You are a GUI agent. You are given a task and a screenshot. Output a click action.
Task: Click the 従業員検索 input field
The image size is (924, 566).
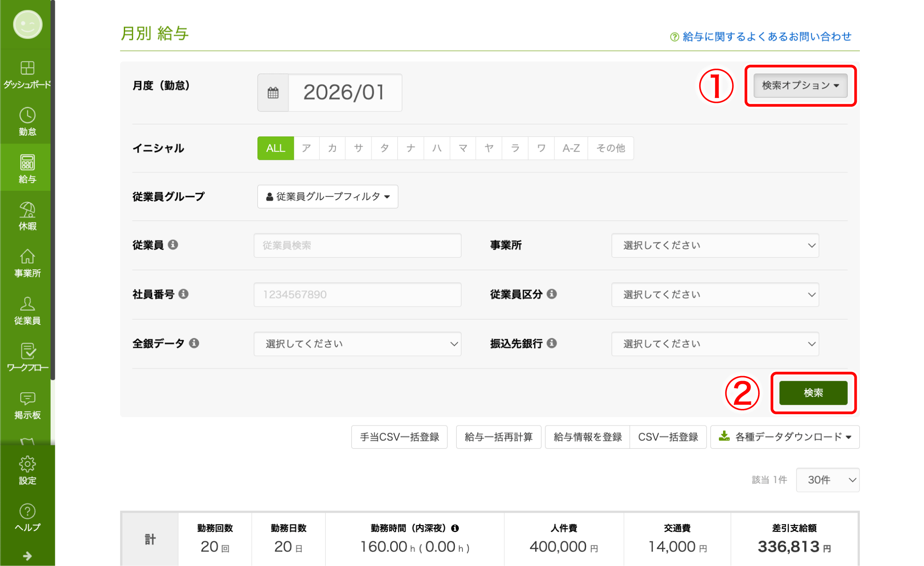(x=357, y=246)
